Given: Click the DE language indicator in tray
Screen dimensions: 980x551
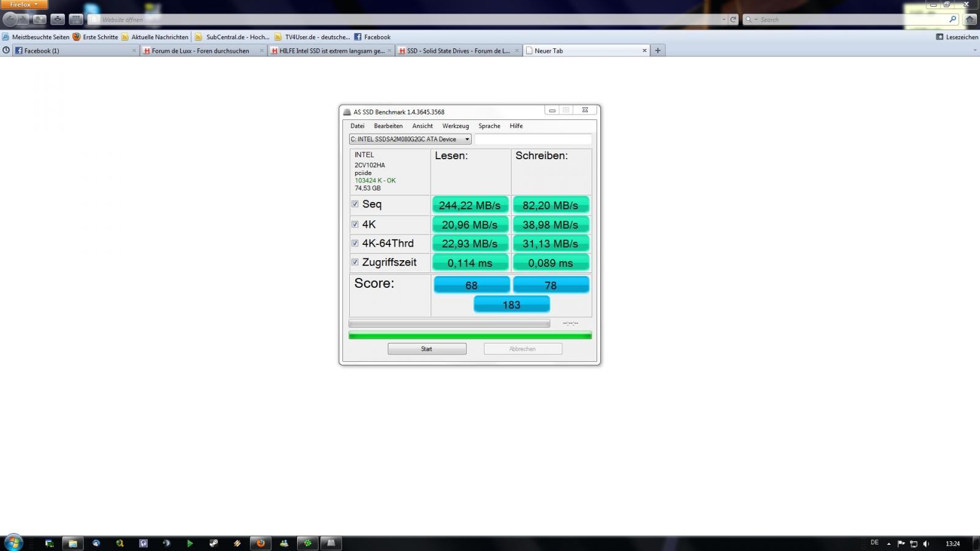Looking at the screenshot, I should coord(875,543).
